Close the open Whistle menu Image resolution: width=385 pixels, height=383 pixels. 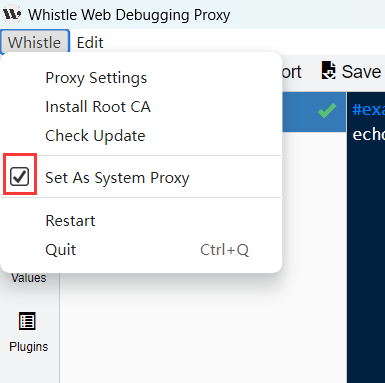coord(35,42)
